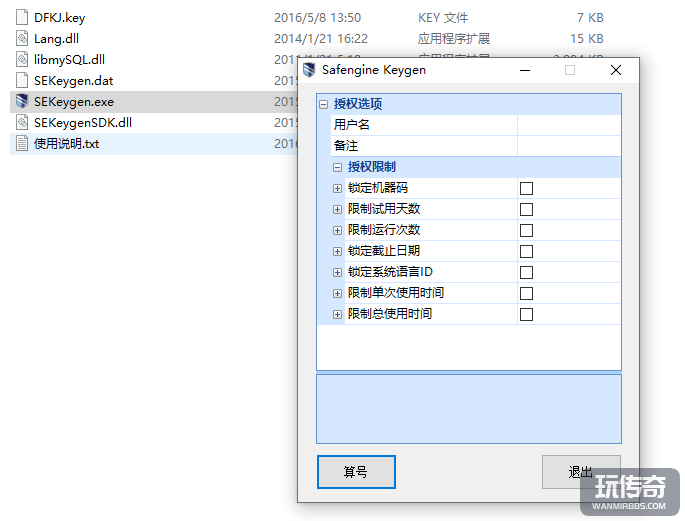Image resolution: width=685 pixels, height=521 pixels.
Task: Enable the 限制试用天数 checkbox
Action: point(526,210)
